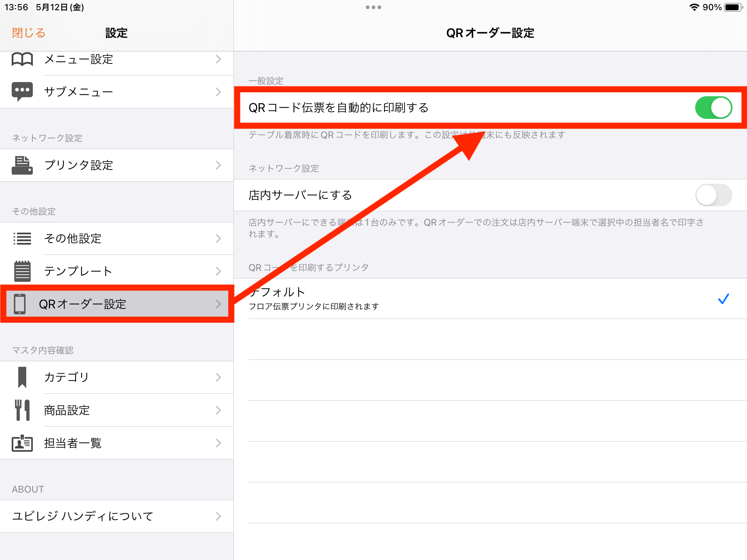Viewport: 747px width, 560px height.
Task: Tap the list icon for その他設定
Action: [22, 238]
